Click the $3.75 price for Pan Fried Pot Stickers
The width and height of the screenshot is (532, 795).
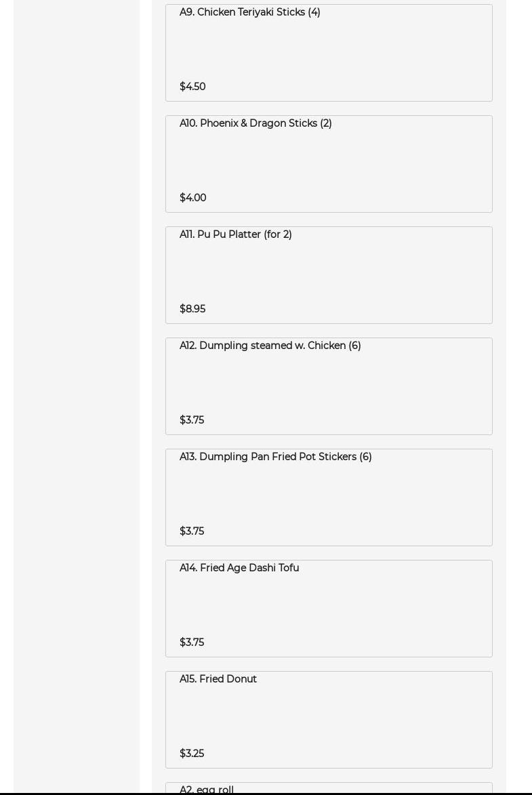(192, 531)
